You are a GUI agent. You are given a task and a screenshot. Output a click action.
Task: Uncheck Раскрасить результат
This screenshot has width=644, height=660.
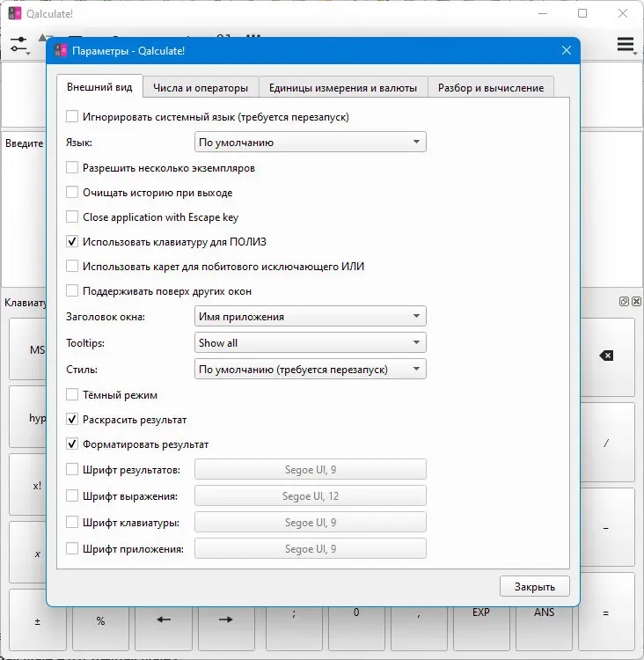[x=72, y=419]
